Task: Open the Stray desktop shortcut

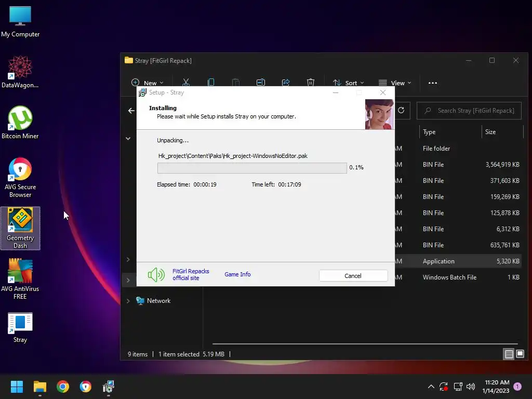Action: tap(20, 328)
